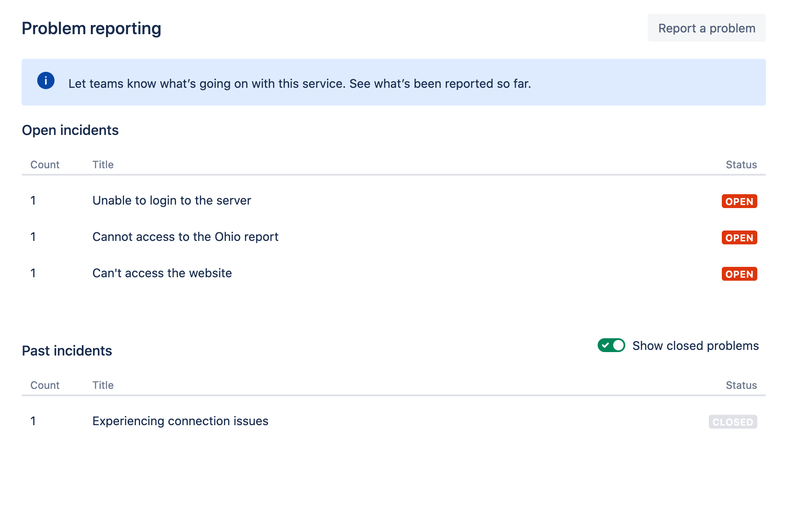Click the Status column header in Past incidents
The image size is (785, 532).
click(x=741, y=385)
